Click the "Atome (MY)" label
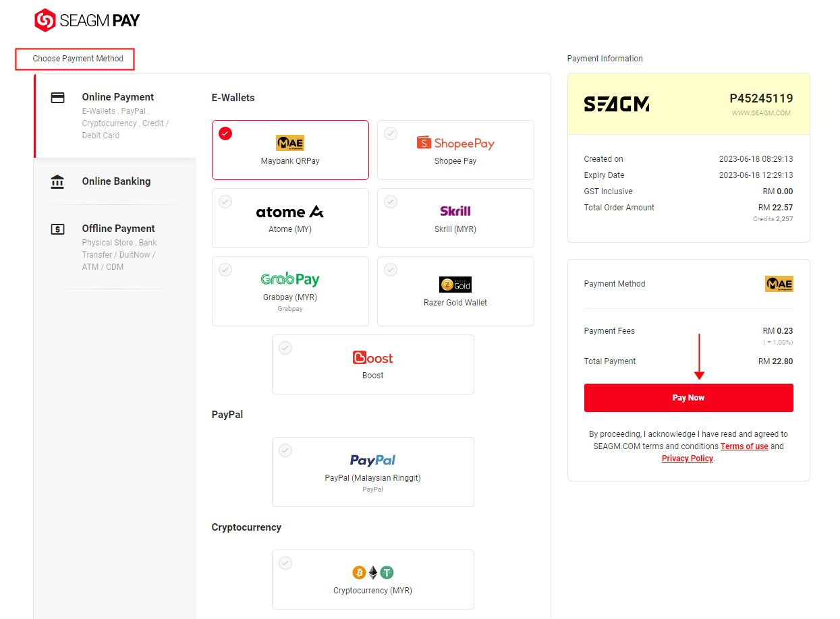840x619 pixels. pyautogui.click(x=290, y=229)
